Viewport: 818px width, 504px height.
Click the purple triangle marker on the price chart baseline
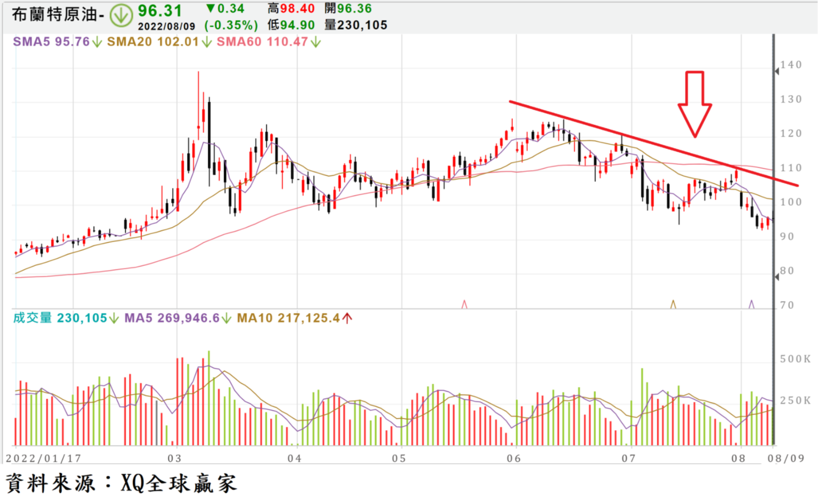[751, 304]
